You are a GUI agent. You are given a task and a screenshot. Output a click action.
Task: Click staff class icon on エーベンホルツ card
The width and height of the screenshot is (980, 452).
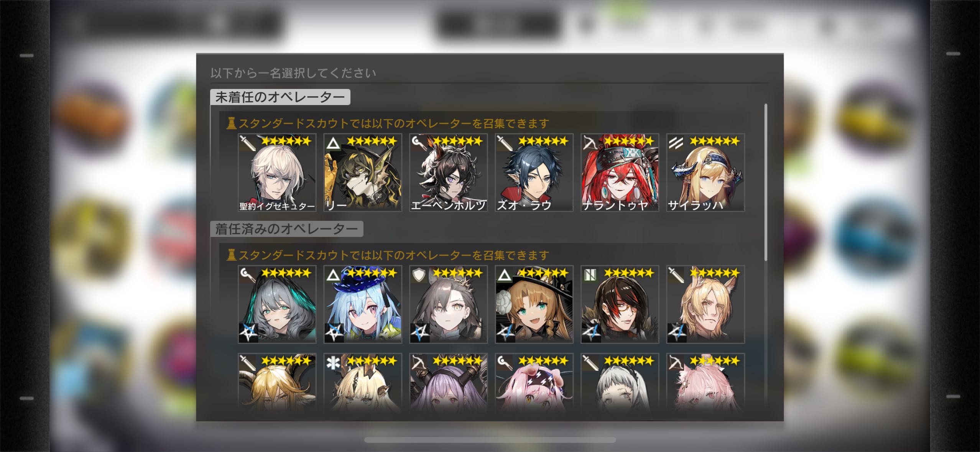pos(419,143)
